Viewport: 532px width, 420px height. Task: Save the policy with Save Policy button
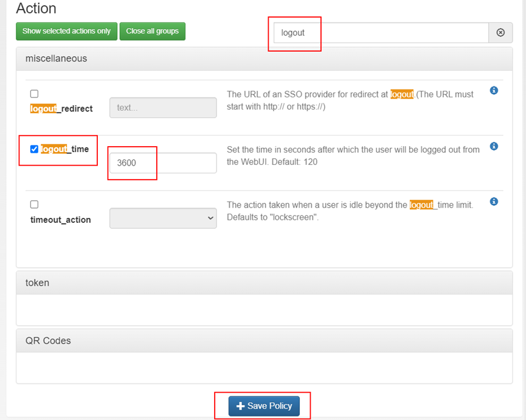pyautogui.click(x=264, y=406)
